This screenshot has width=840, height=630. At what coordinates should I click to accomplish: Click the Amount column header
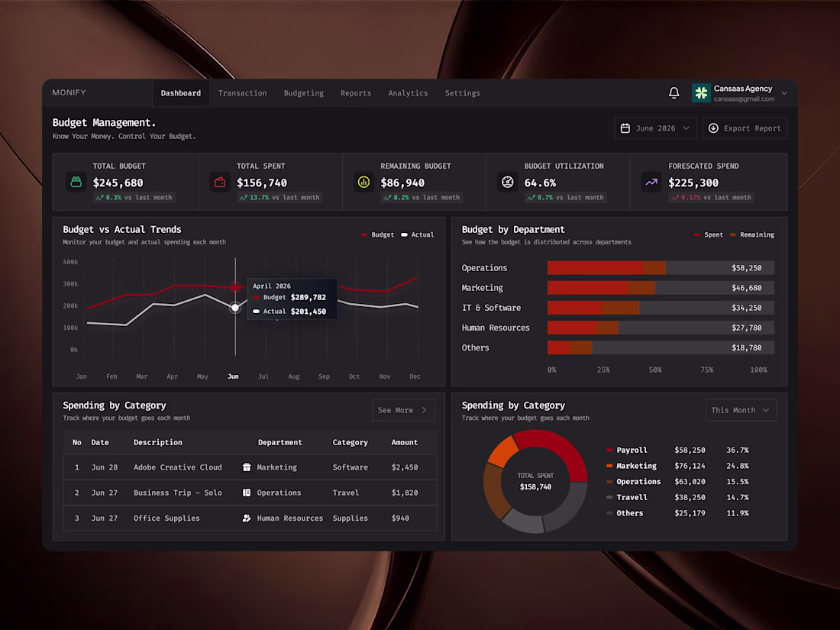click(x=405, y=442)
